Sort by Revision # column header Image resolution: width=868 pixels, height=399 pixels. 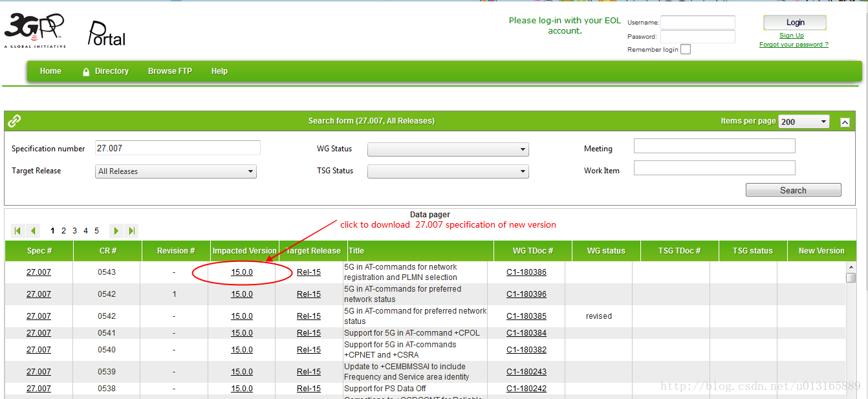tap(176, 251)
